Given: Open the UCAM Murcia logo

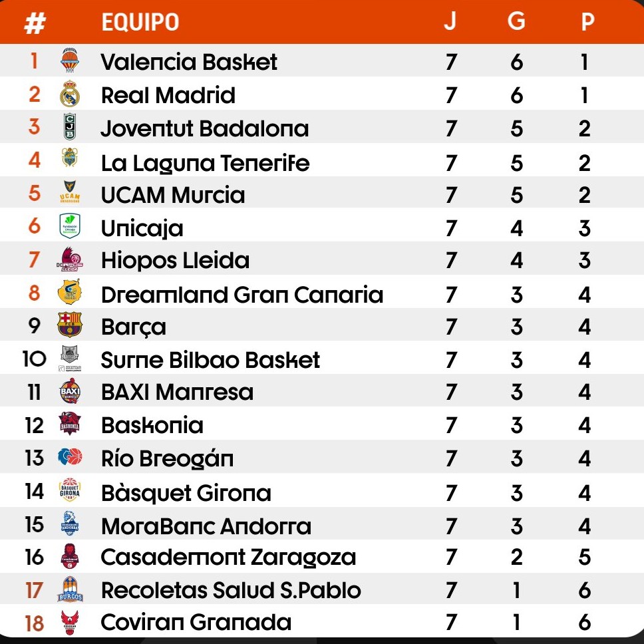Looking at the screenshot, I should pos(70,193).
